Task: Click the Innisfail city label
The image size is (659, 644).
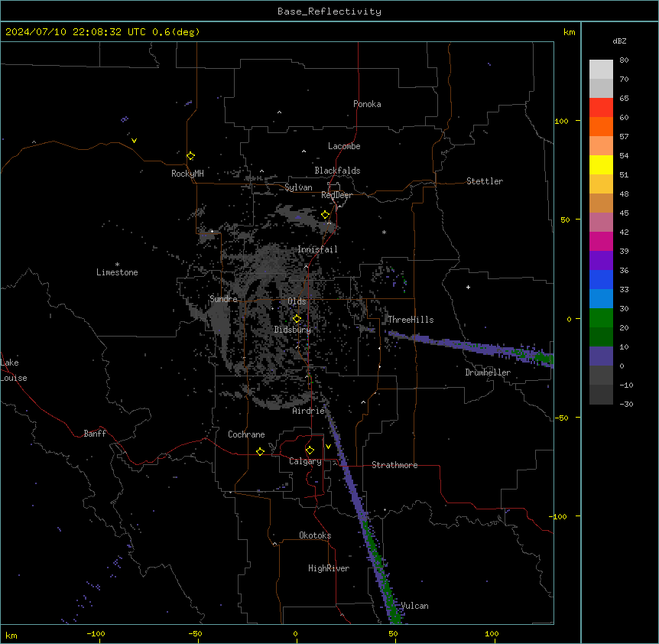Action: 317,249
